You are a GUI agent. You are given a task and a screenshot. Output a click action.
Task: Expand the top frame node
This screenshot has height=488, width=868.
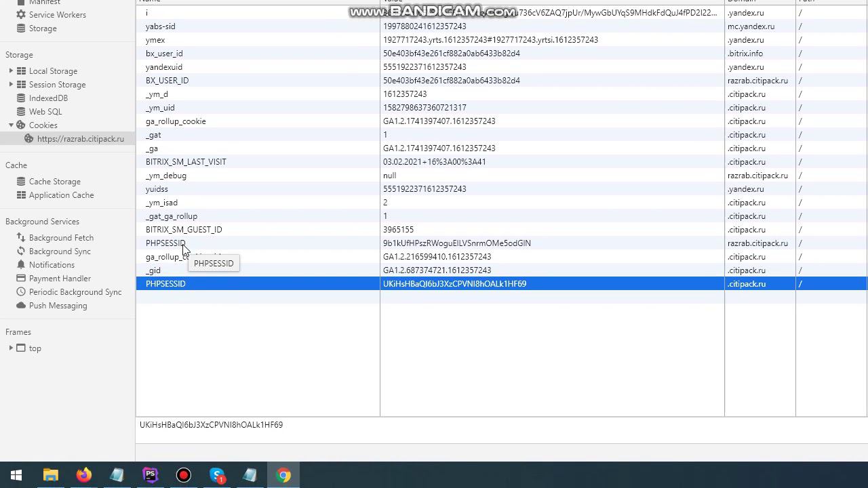(11, 348)
